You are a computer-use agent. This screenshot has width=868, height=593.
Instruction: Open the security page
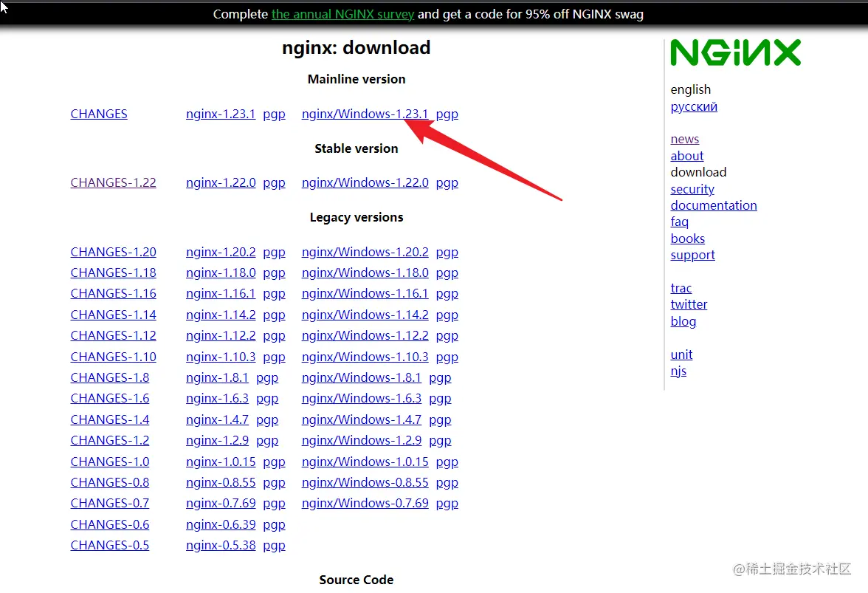(692, 189)
